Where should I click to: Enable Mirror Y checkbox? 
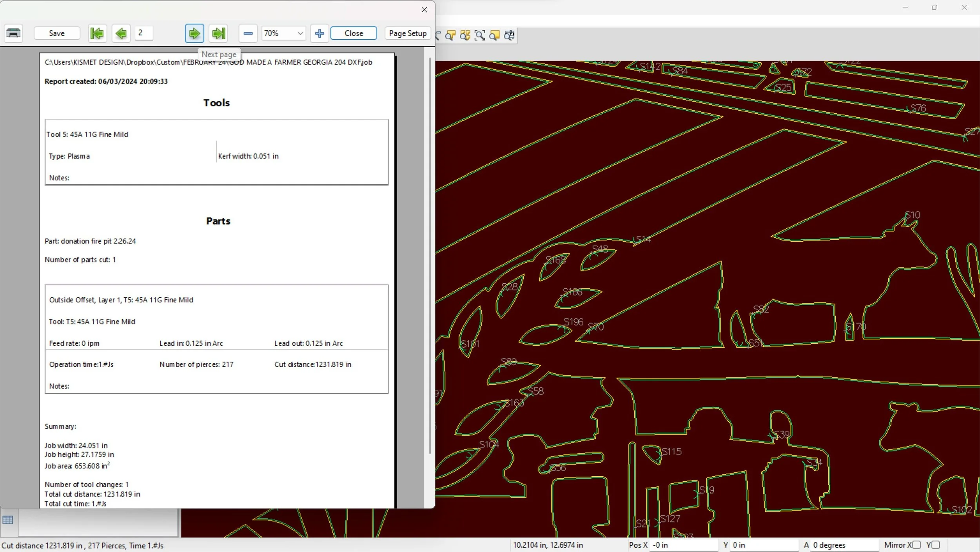tap(936, 545)
